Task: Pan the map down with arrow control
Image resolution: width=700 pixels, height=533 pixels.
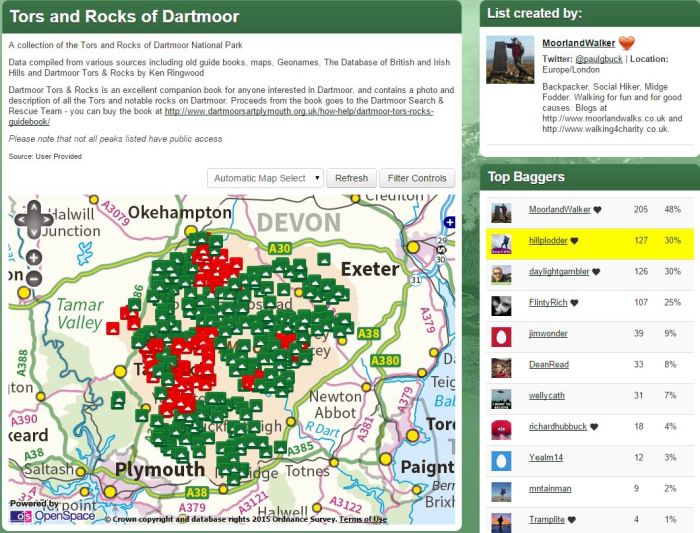Action: click(x=34, y=233)
